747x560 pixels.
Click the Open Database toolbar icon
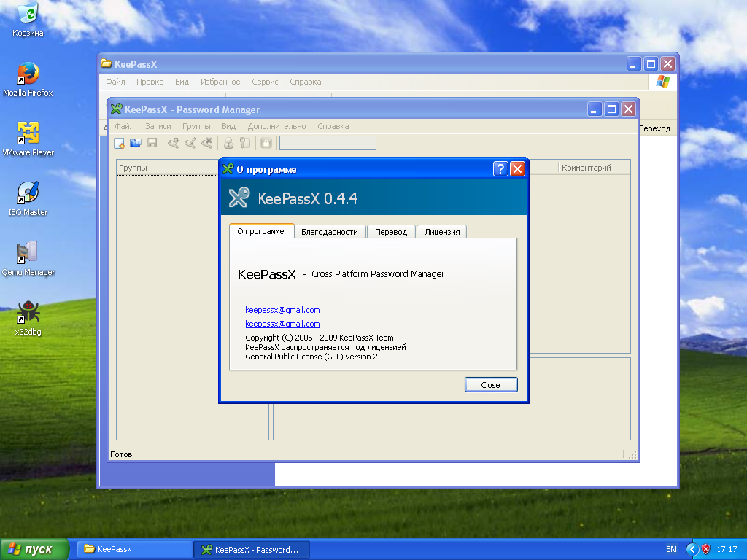tap(136, 143)
